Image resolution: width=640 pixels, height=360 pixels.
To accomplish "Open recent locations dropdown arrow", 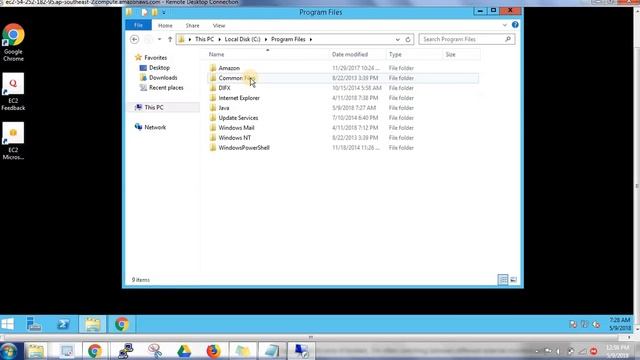I will (159, 39).
